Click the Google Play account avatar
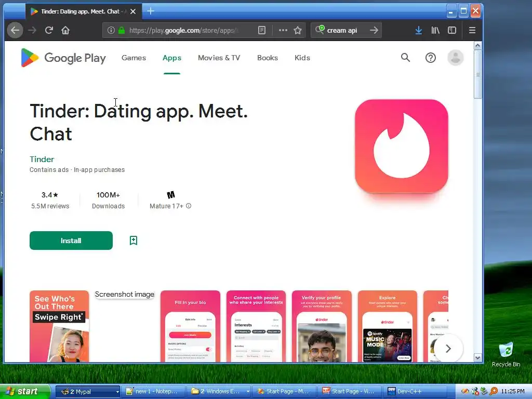The image size is (532, 399). [455, 58]
